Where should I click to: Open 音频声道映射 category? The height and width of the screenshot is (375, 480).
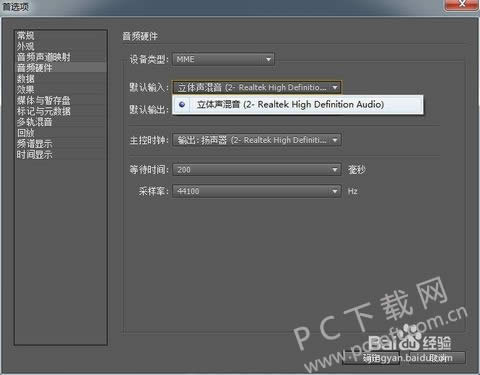tap(60, 57)
